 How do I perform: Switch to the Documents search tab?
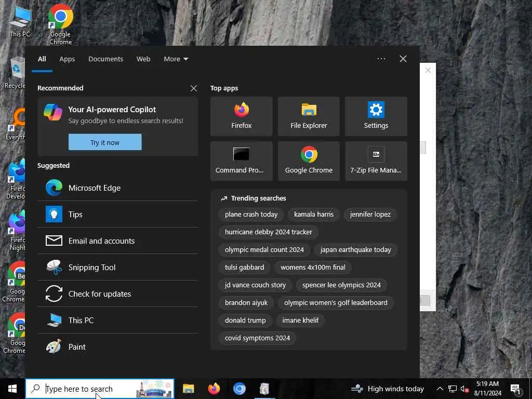tap(105, 59)
